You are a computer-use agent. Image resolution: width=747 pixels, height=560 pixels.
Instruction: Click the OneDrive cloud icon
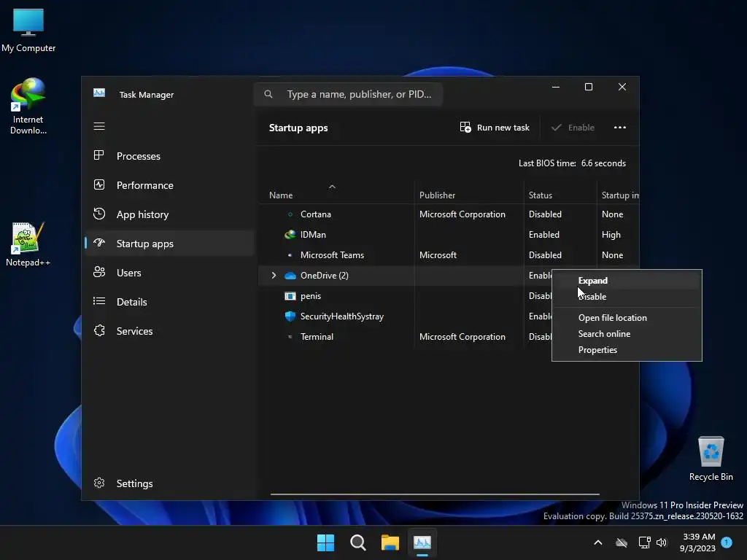(x=290, y=276)
